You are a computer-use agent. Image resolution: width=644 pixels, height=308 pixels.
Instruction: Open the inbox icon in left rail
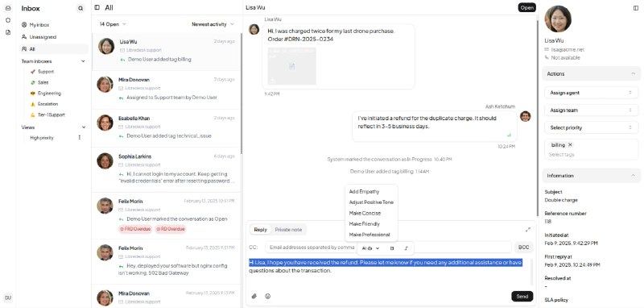click(8, 8)
